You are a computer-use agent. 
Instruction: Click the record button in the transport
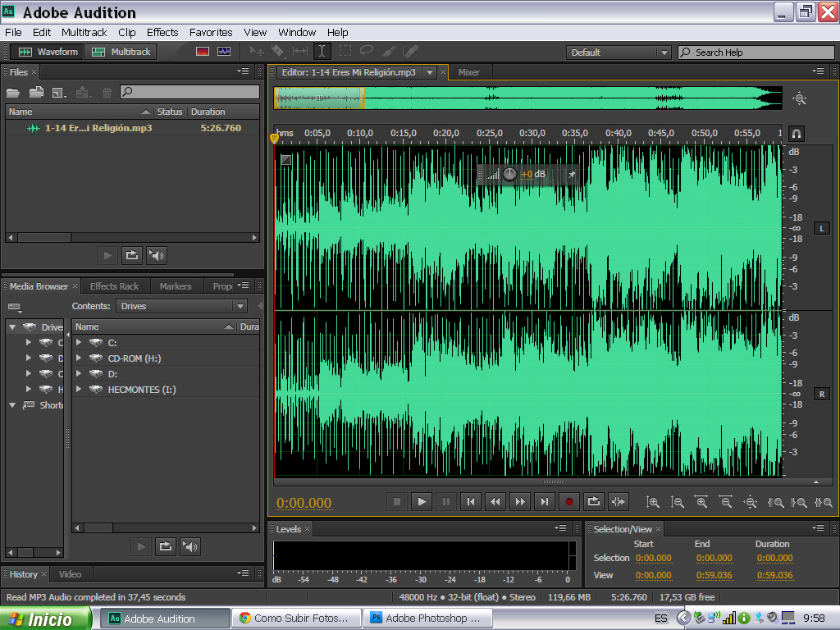point(569,501)
